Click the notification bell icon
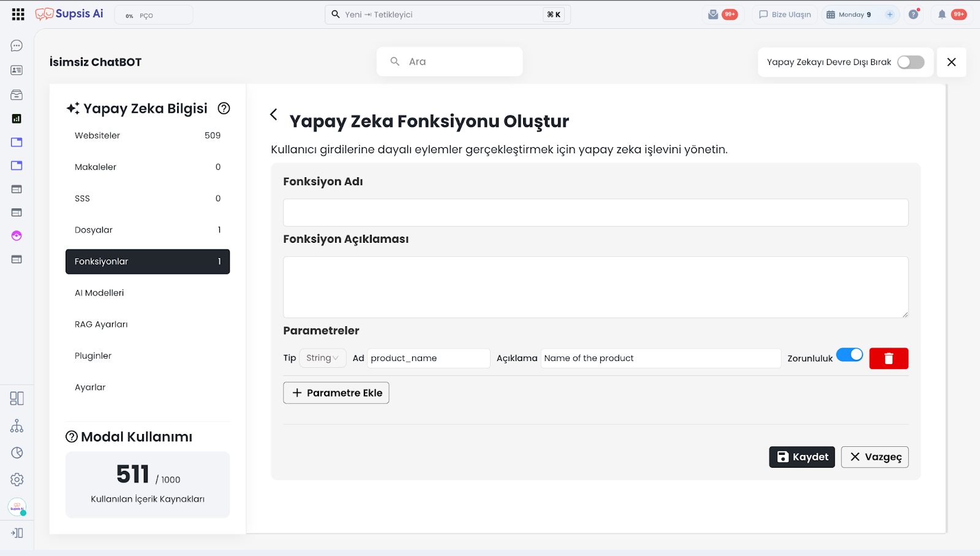Image resolution: width=980 pixels, height=556 pixels. coord(941,14)
